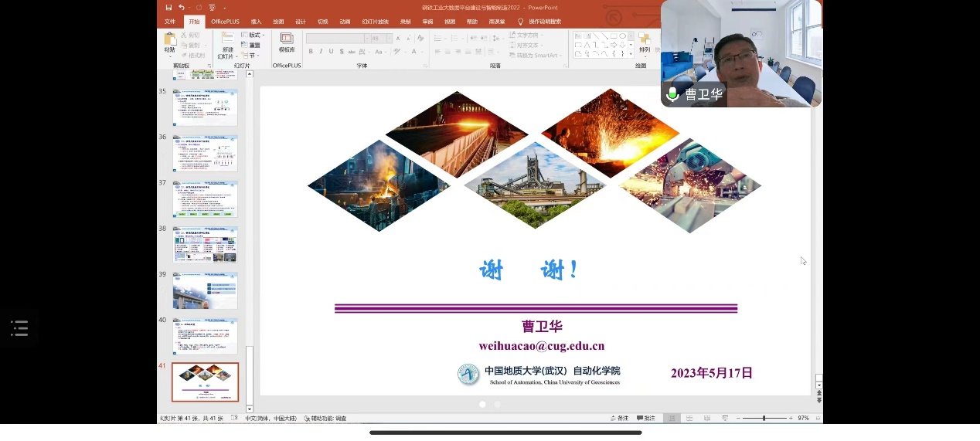Screen dimensions: 980x441
Task: Open the Layout (版式) dropdown
Action: pos(254,36)
